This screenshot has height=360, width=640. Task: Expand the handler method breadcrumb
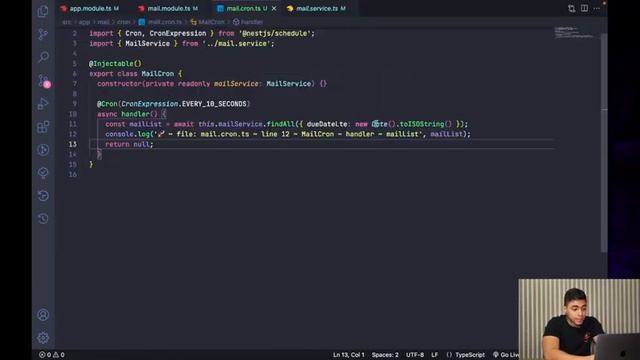pyautogui.click(x=248, y=22)
